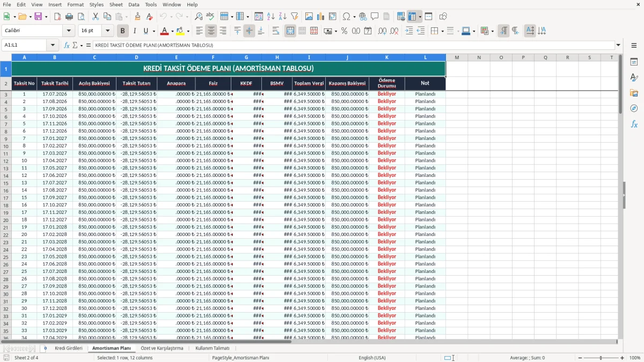Screen dimensions: 644x362
Task: Toggle Wrap Text
Action: point(275,31)
